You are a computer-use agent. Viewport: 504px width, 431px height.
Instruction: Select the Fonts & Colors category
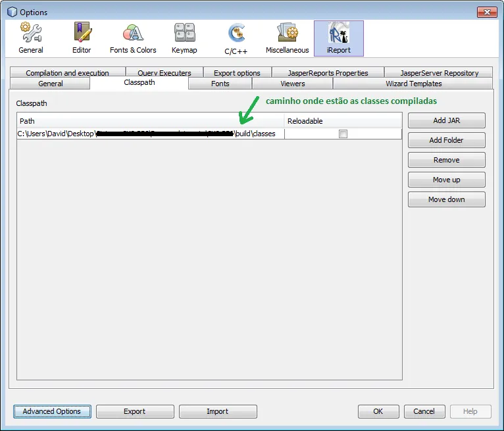pos(133,38)
